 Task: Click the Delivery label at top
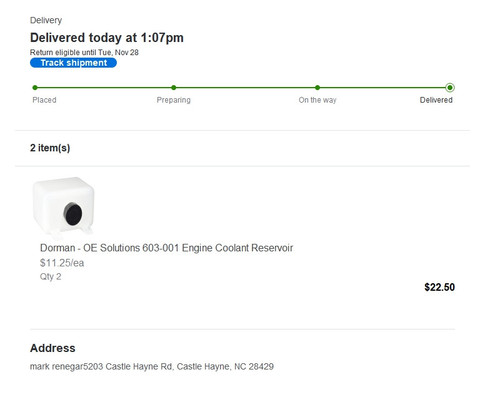[46, 20]
